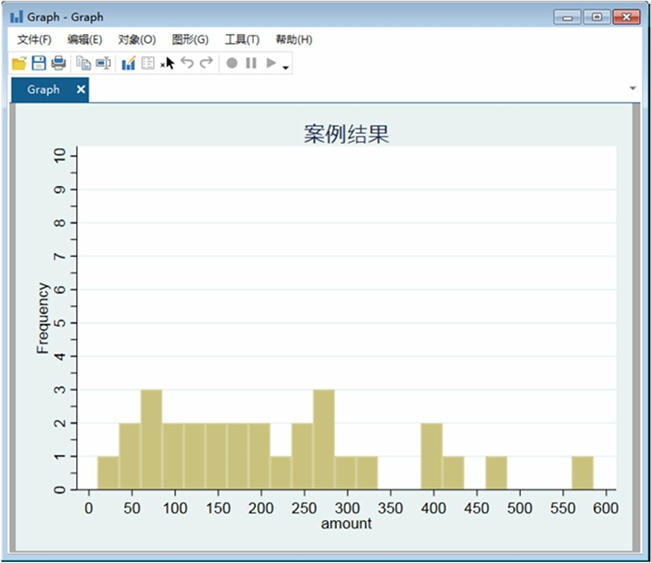This screenshot has height=563, width=651.
Task: Open the 对象(O) menu
Action: click(137, 40)
